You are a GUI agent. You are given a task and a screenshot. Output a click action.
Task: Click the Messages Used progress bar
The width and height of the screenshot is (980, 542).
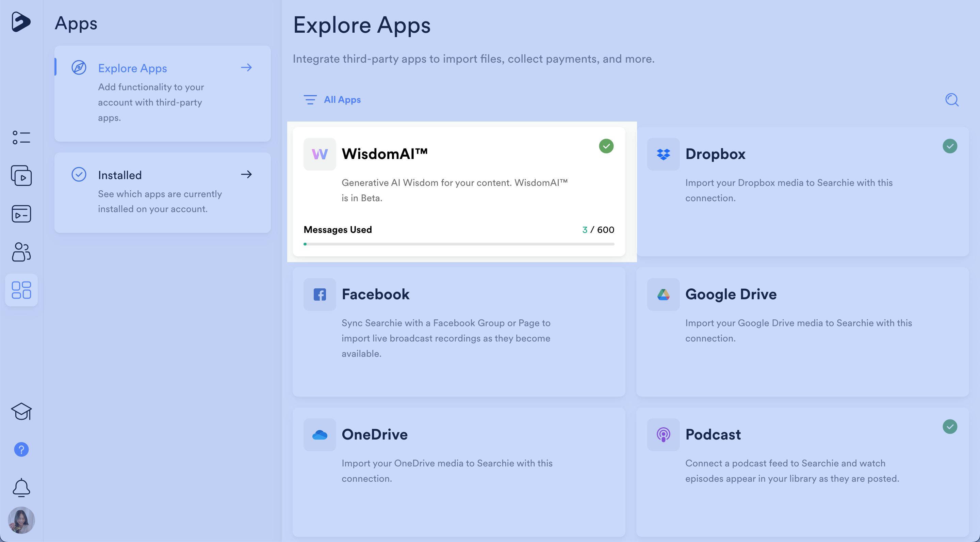[x=458, y=244]
